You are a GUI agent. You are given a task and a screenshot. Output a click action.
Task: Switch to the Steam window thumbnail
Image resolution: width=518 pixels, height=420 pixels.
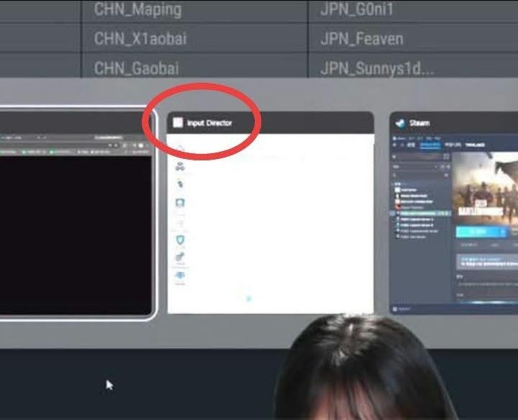(454, 213)
